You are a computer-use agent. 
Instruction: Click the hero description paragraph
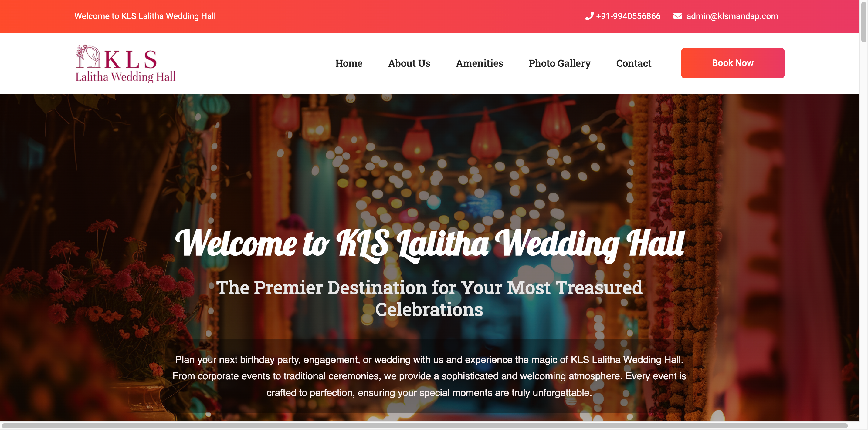429,376
